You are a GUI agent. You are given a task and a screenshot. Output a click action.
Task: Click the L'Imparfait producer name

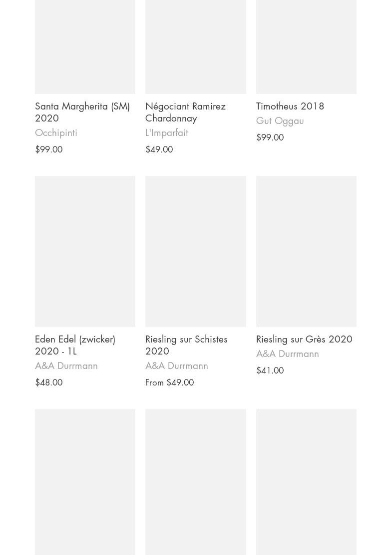click(x=166, y=132)
